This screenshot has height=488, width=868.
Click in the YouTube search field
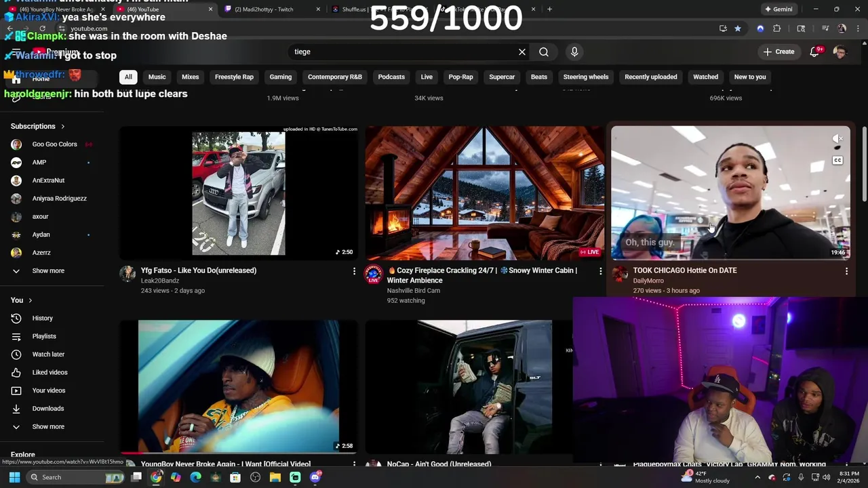tap(407, 52)
